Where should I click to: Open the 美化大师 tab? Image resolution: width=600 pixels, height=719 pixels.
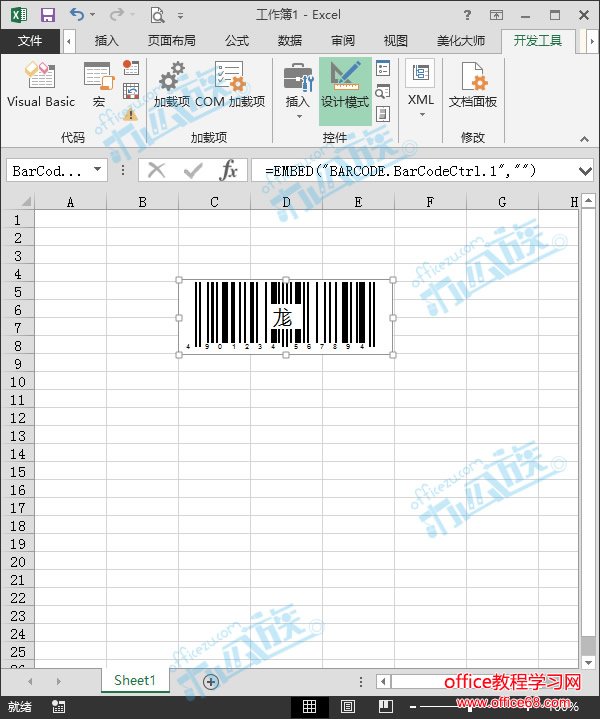coord(461,41)
